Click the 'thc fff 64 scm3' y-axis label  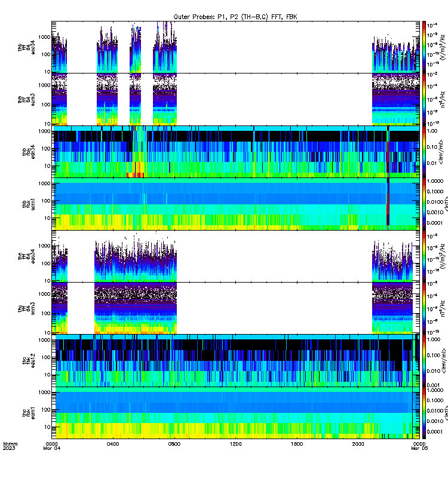[x=26, y=308]
